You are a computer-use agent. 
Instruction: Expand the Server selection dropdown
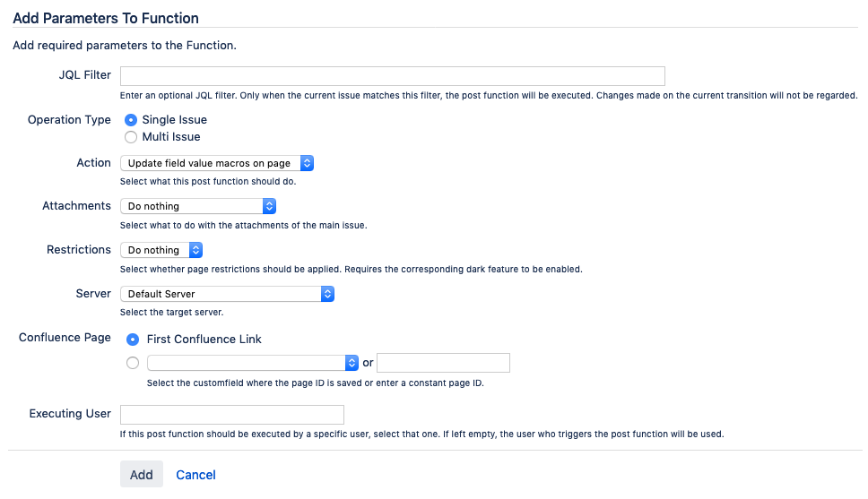[227, 293]
